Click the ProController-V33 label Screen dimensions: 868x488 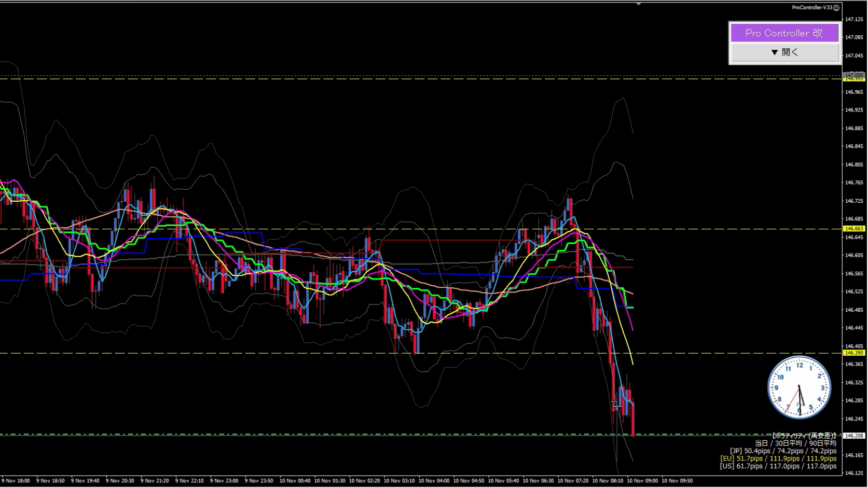pos(812,8)
